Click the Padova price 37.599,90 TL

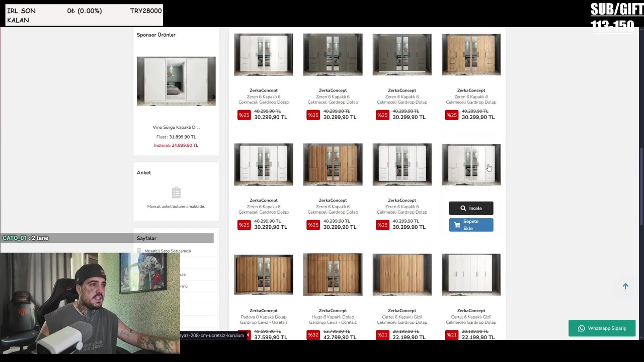[271, 337]
